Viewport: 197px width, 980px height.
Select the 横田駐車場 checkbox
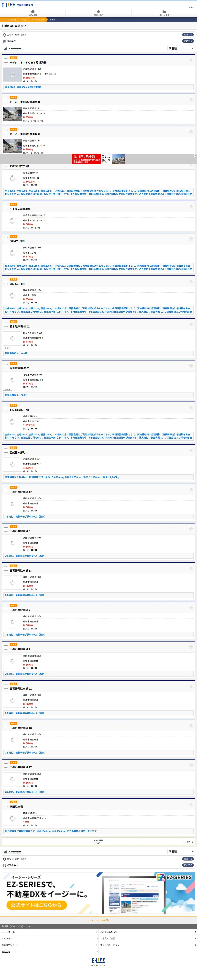[x=6, y=805]
